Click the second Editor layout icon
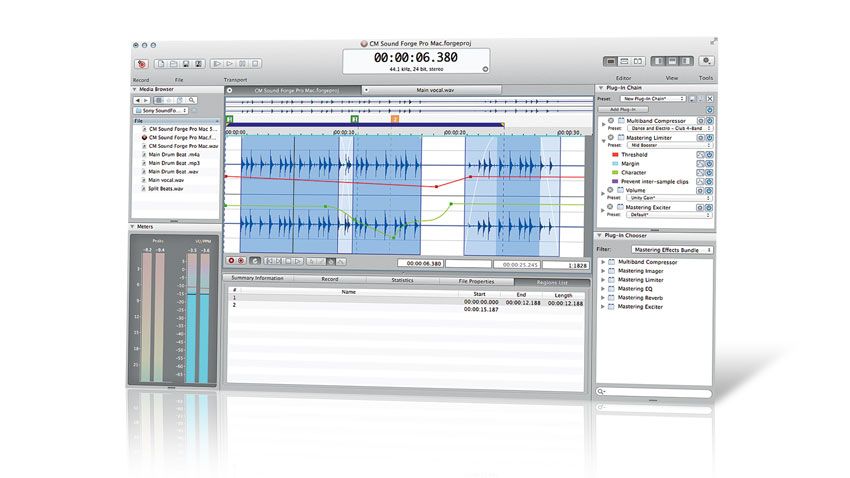This screenshot has height=478, width=850. coord(624,61)
